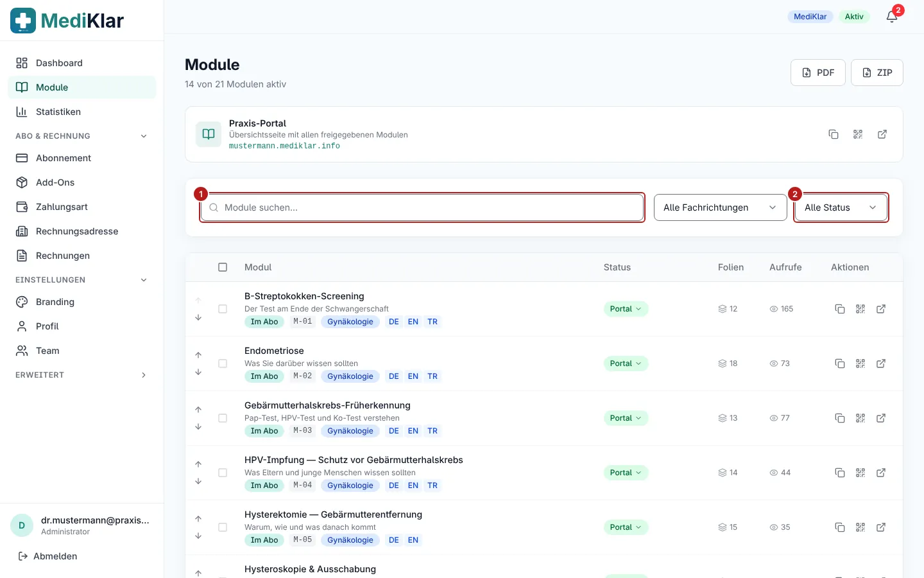Copy link for Hysterektomie module
Viewport: 924px width, 578px height.
(x=840, y=527)
